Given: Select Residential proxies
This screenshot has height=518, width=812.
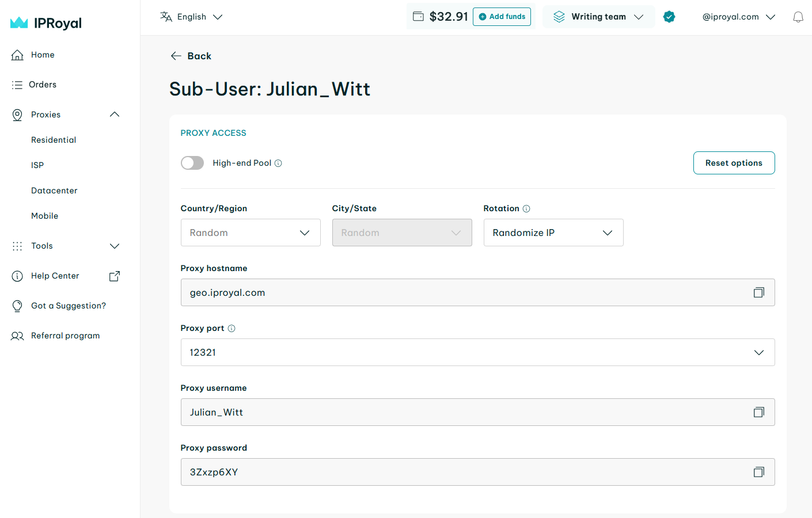Looking at the screenshot, I should pyautogui.click(x=54, y=140).
